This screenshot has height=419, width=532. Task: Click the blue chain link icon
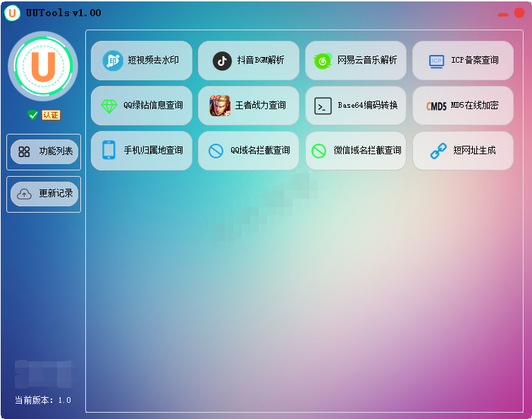pos(438,151)
